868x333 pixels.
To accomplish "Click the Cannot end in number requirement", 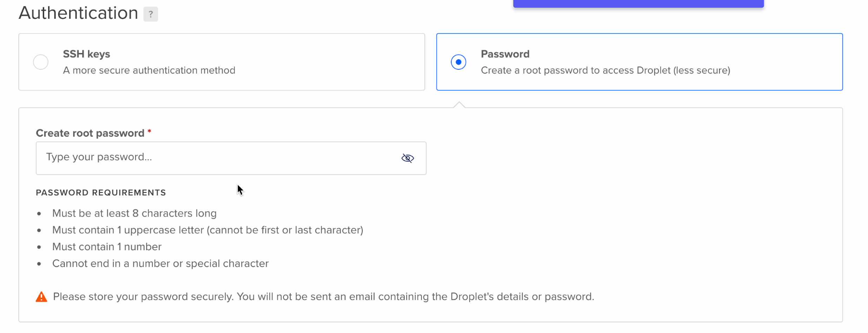I will click(161, 264).
